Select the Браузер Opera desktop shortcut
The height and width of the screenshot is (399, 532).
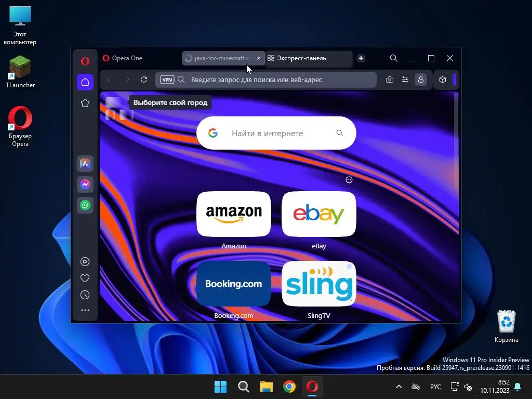(20, 127)
